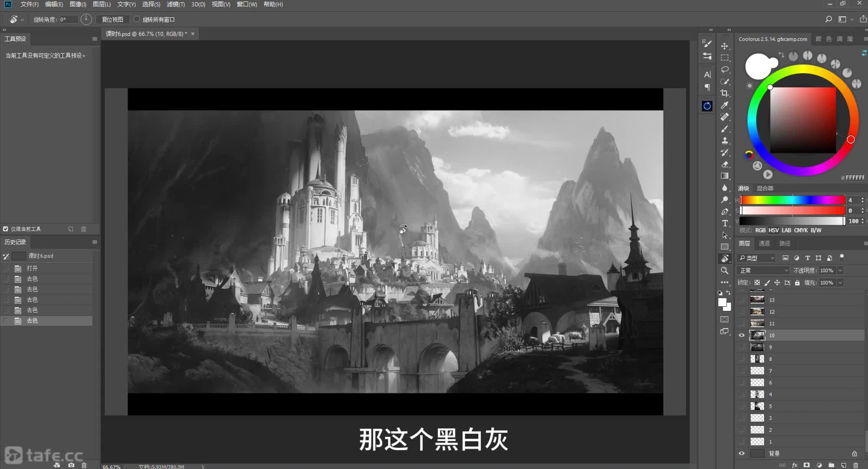Select the Rectangular Marquee tool
This screenshot has width=868, height=469.
(724, 58)
